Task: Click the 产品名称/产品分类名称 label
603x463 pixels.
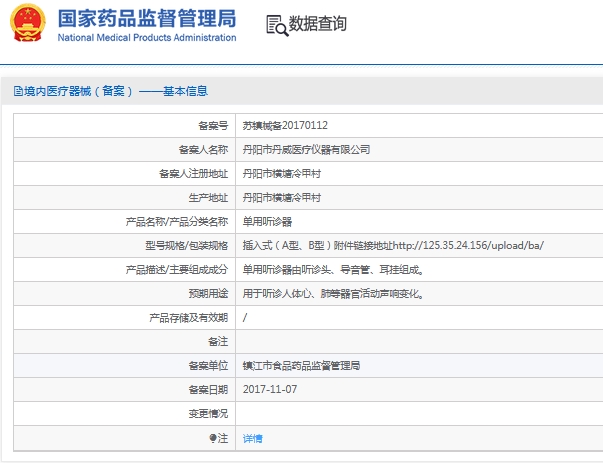Action: pos(177,222)
